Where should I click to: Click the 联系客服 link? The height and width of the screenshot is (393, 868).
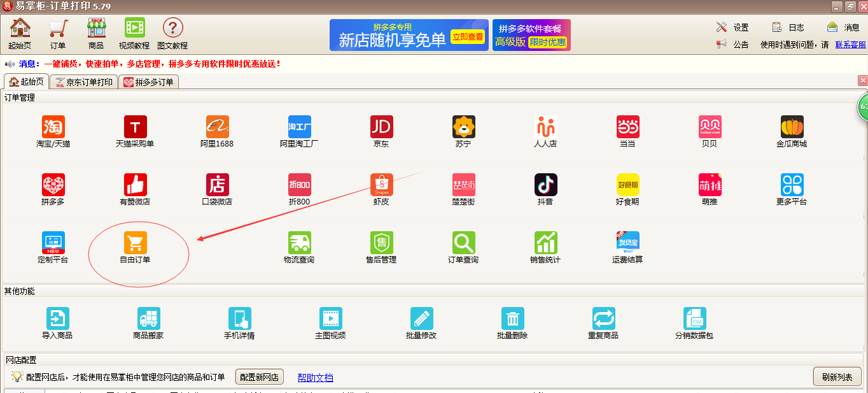(x=851, y=45)
